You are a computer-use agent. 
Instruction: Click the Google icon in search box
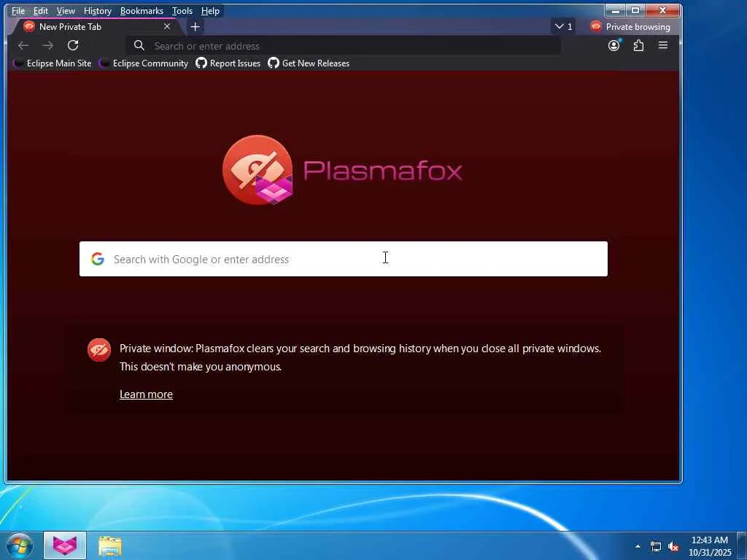98,259
